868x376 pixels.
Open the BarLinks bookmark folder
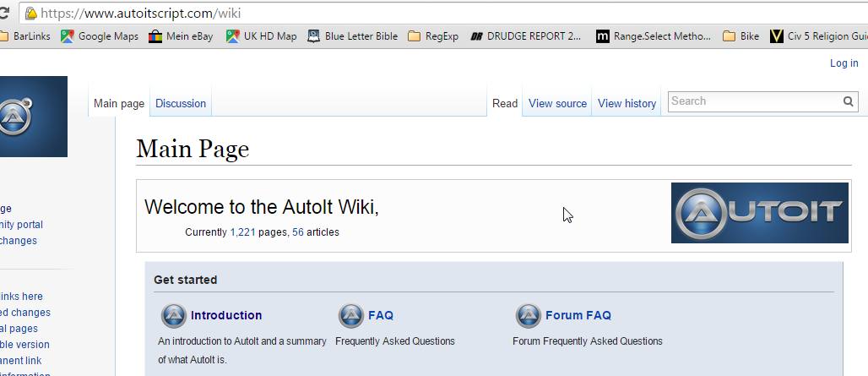(x=25, y=36)
